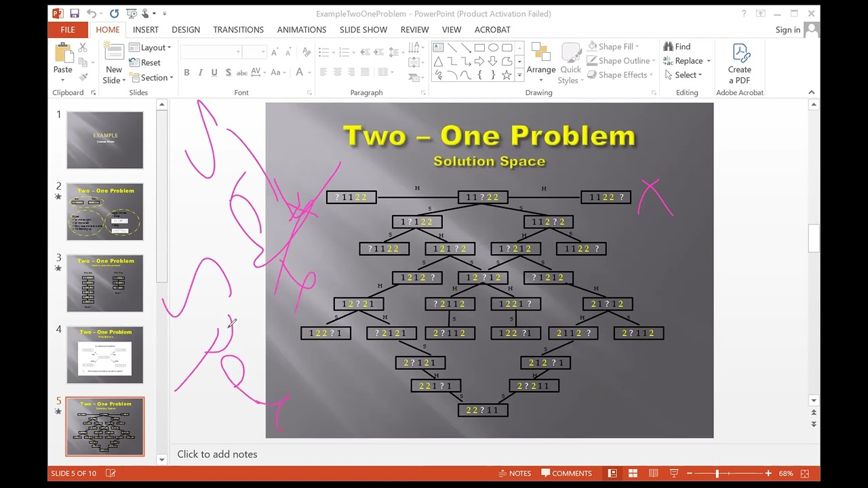
Task: Select the Right Arrow block shape
Action: click(479, 62)
